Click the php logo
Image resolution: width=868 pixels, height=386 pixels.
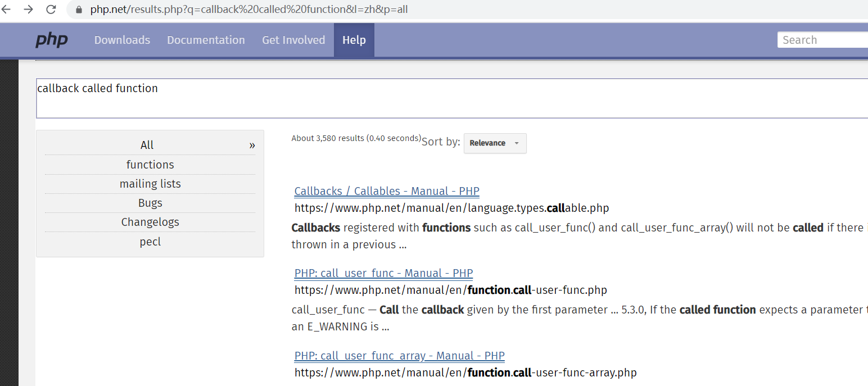pyautogui.click(x=52, y=40)
